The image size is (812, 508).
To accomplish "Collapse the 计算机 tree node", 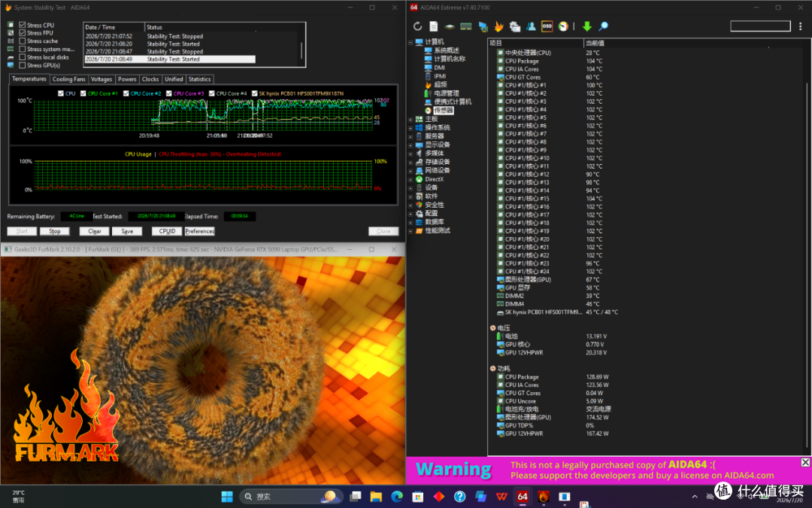I will [411, 42].
